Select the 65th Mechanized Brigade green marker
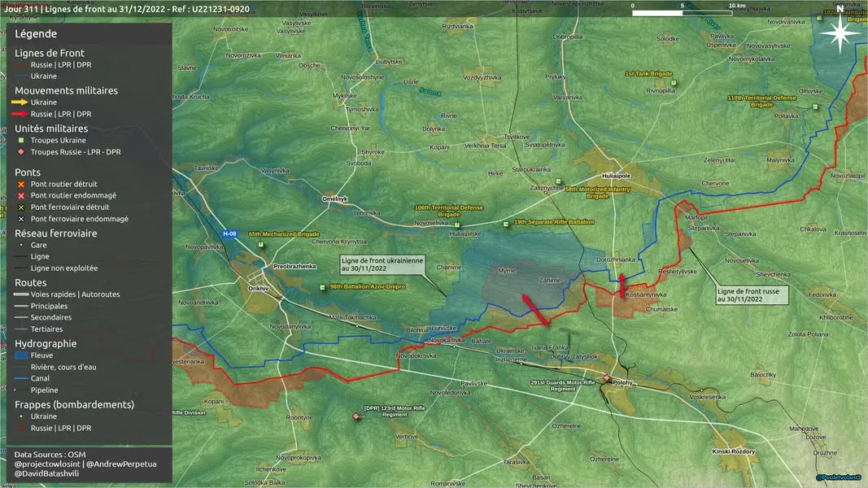 261,245
